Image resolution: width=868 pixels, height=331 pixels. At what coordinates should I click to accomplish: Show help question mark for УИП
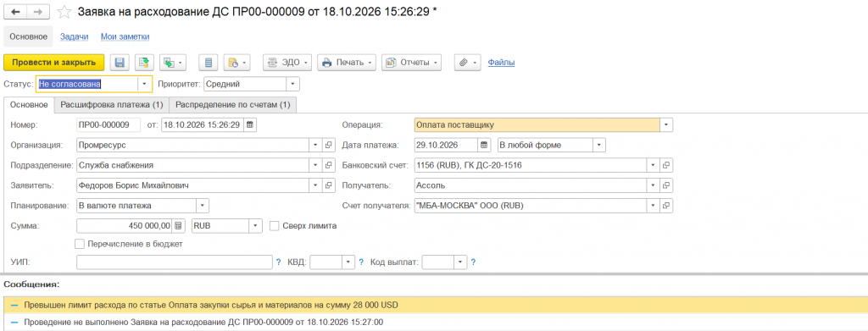[278, 262]
